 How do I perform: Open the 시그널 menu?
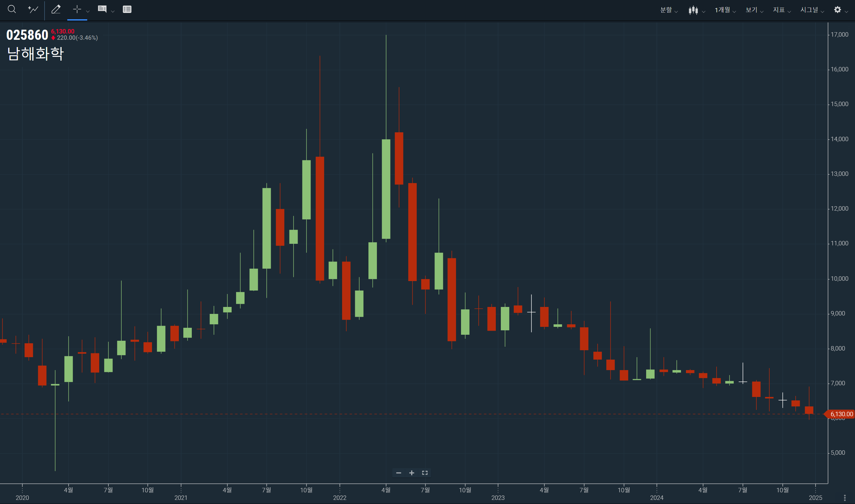812,10
